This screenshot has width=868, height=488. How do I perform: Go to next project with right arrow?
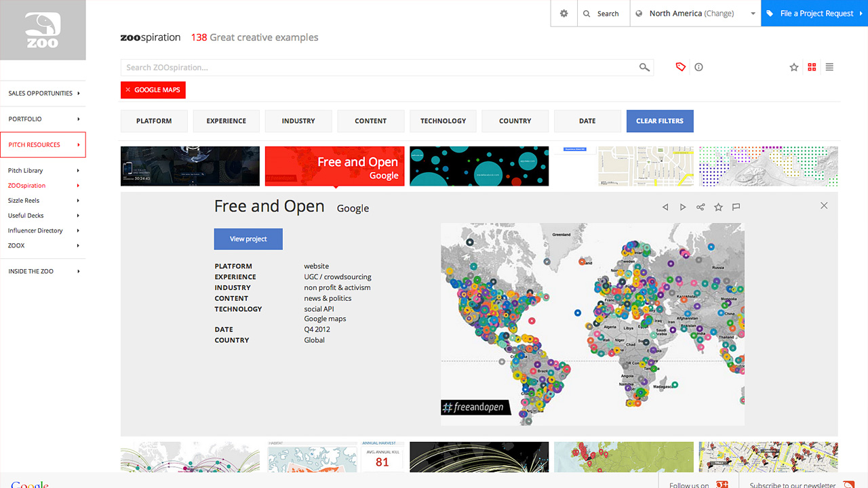tap(683, 207)
